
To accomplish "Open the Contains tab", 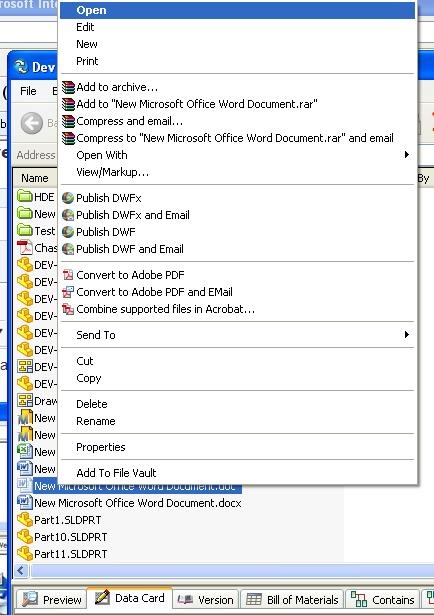I will (382, 600).
